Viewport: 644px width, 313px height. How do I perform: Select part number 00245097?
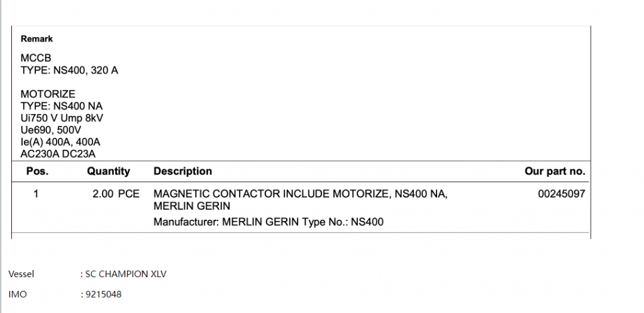[x=562, y=194]
